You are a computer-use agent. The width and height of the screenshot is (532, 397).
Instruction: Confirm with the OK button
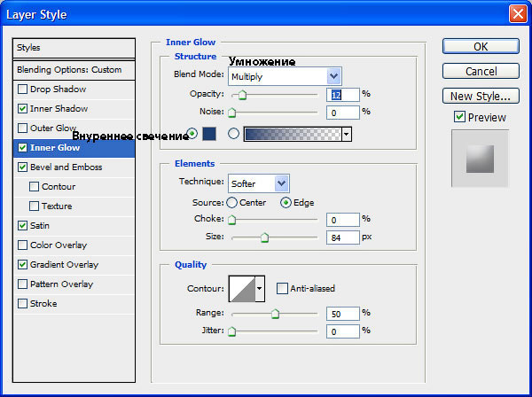click(x=481, y=46)
